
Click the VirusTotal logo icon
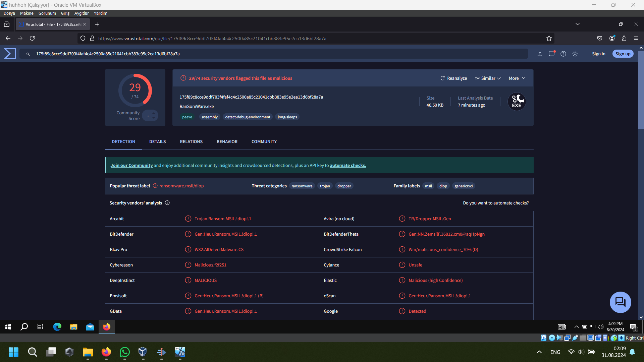pyautogui.click(x=10, y=54)
